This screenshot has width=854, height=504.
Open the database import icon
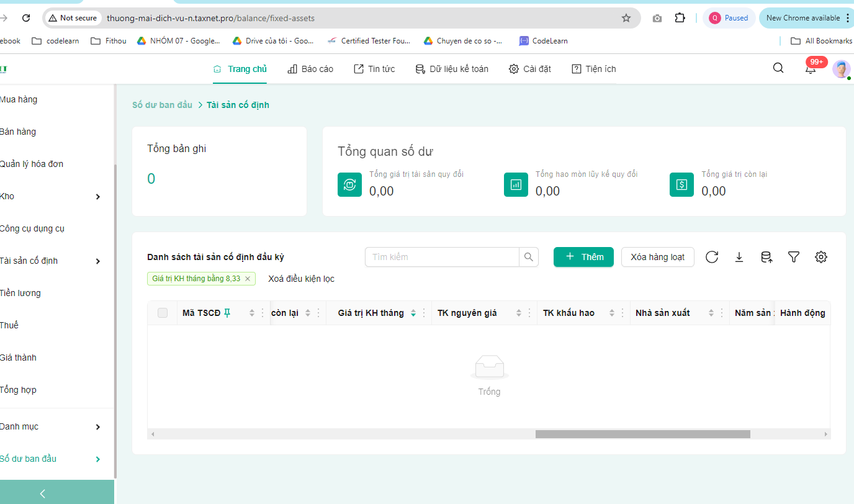coord(766,257)
